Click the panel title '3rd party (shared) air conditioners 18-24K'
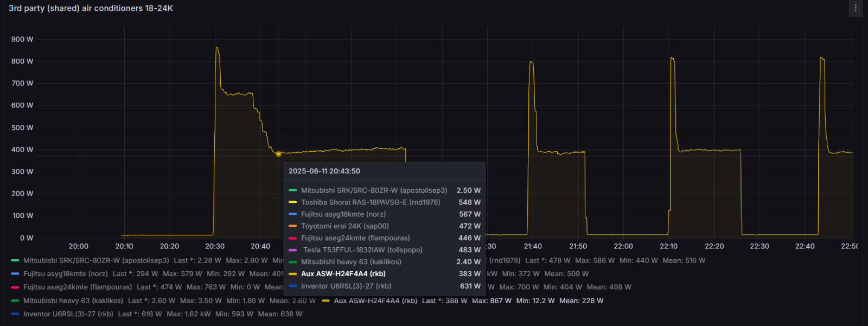 (x=91, y=8)
